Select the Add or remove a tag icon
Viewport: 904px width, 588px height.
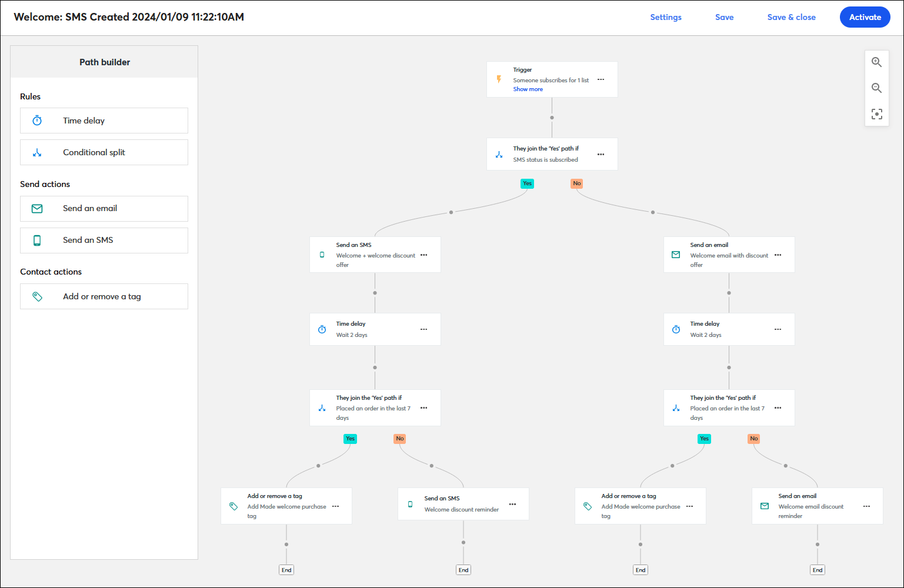point(37,296)
